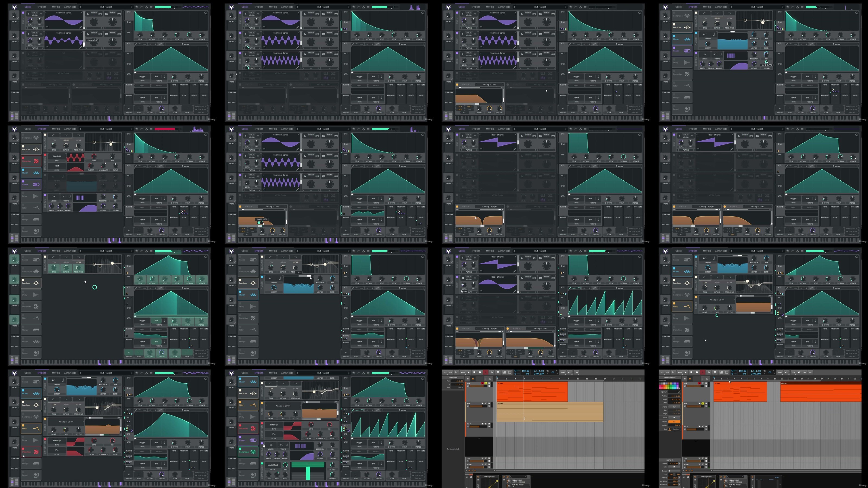Click Play in Bitwig Arranger Clip window
868x488 pixels.
pos(686,373)
